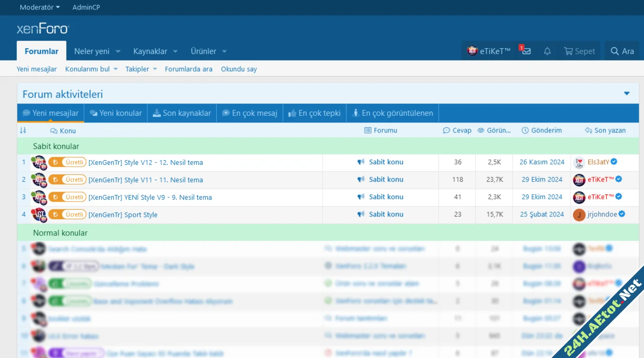Click the sort order arrows icon in table header
Screen dimensions: 644x358
[23, 130]
